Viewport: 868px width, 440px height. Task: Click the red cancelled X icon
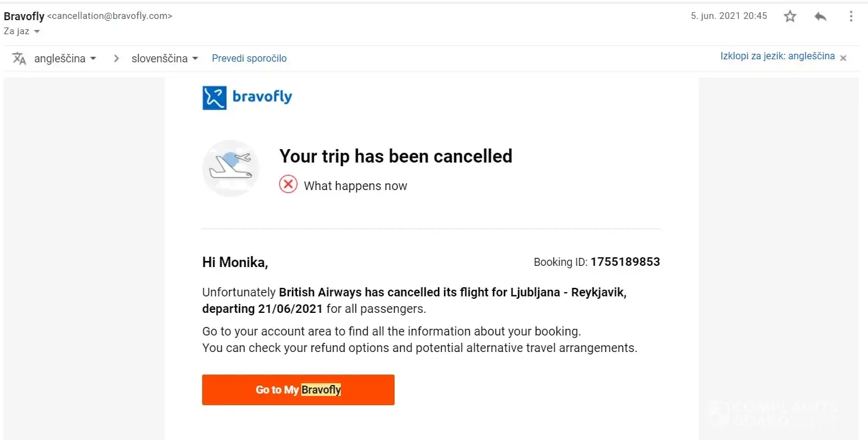[288, 184]
